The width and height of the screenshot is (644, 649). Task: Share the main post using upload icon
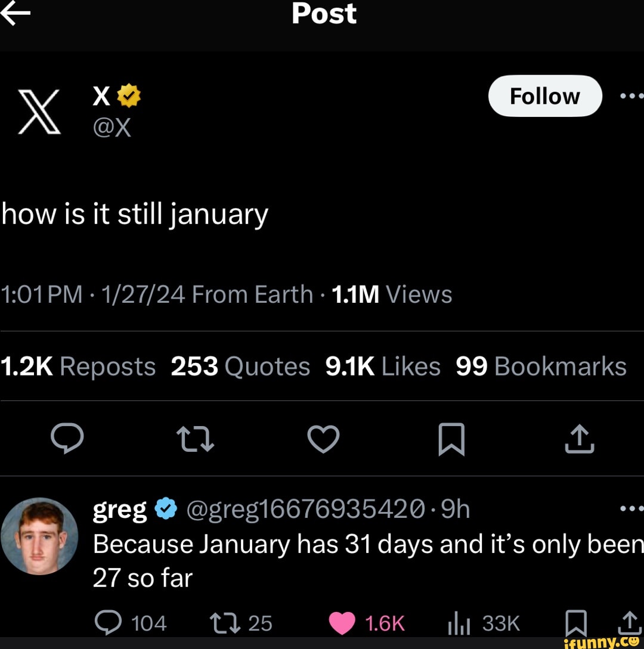pyautogui.click(x=579, y=440)
